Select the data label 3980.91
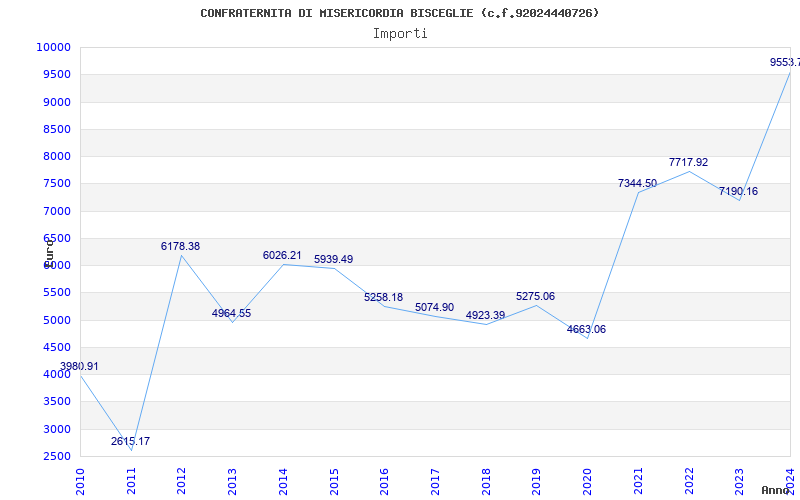800x500 pixels. point(79,366)
